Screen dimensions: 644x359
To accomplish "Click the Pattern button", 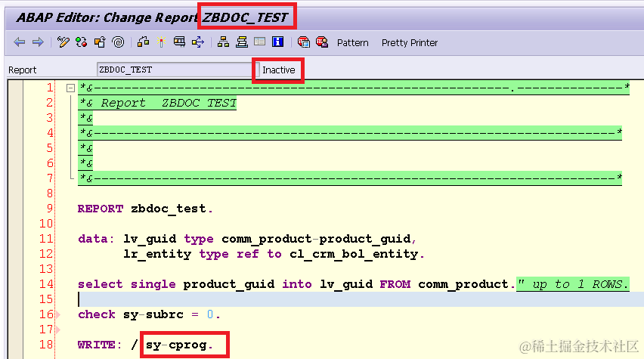I will [x=353, y=43].
